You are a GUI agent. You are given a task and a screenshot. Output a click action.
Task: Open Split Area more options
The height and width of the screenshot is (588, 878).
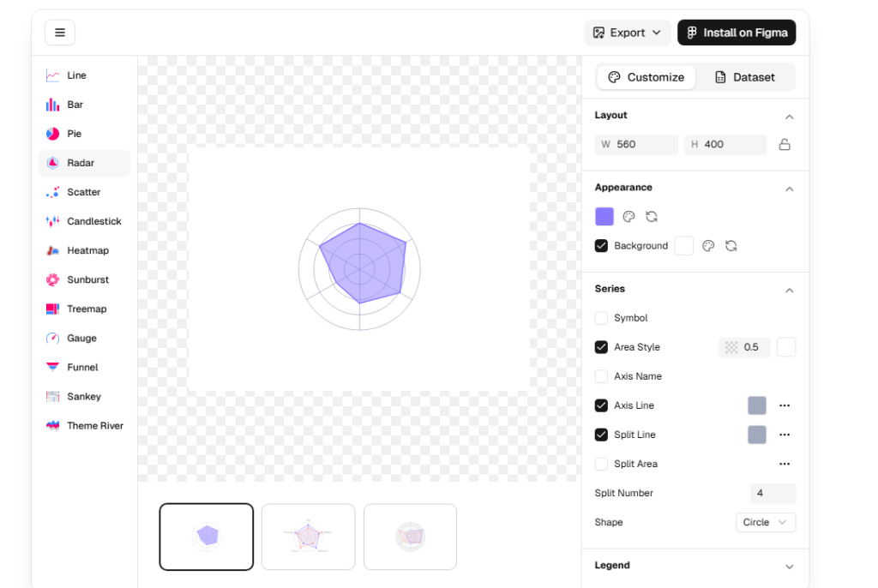784,464
